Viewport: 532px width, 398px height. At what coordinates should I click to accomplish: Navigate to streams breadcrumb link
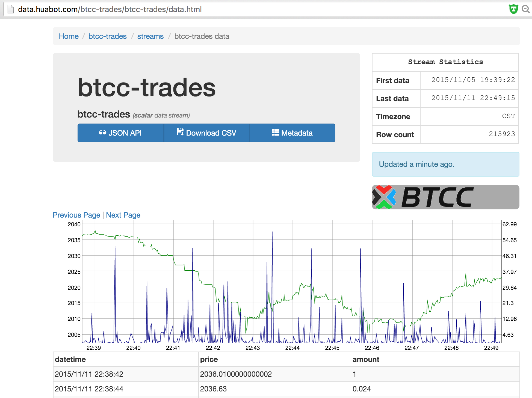coord(150,36)
